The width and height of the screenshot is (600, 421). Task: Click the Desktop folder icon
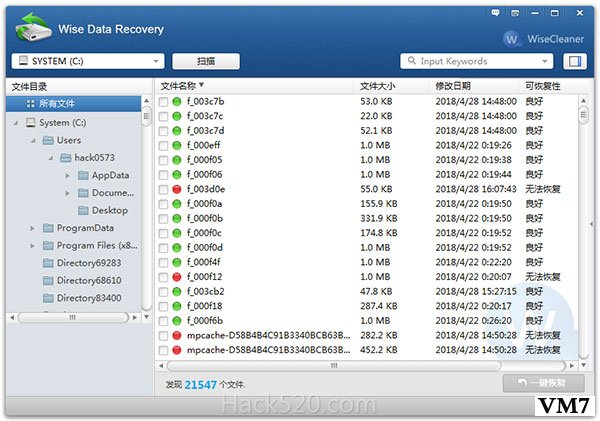(x=83, y=210)
